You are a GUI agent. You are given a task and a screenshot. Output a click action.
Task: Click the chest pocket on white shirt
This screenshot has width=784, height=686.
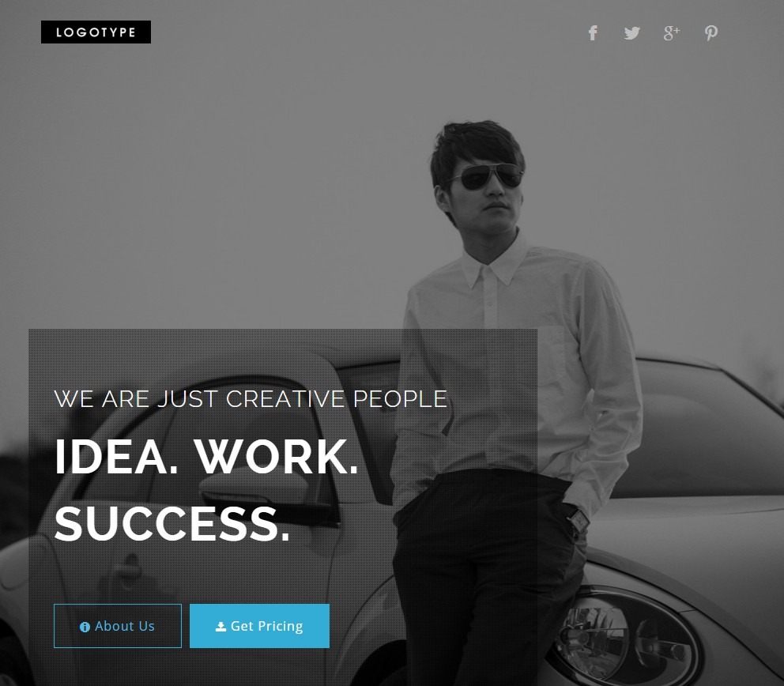[552, 356]
